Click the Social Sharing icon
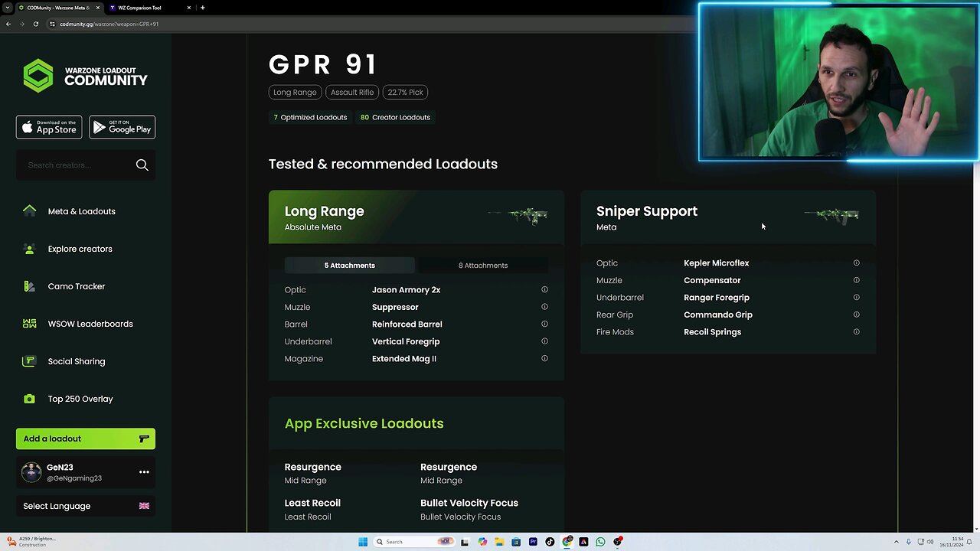 pyautogui.click(x=29, y=361)
